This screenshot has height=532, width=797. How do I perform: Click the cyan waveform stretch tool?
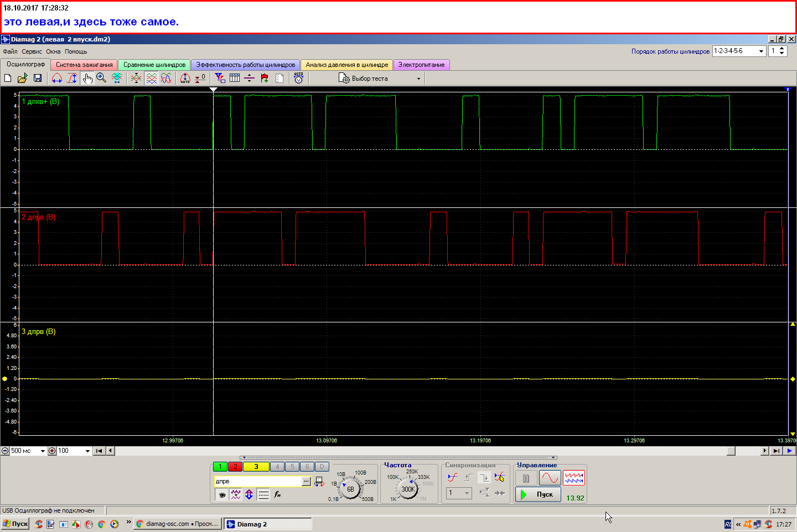click(x=117, y=79)
